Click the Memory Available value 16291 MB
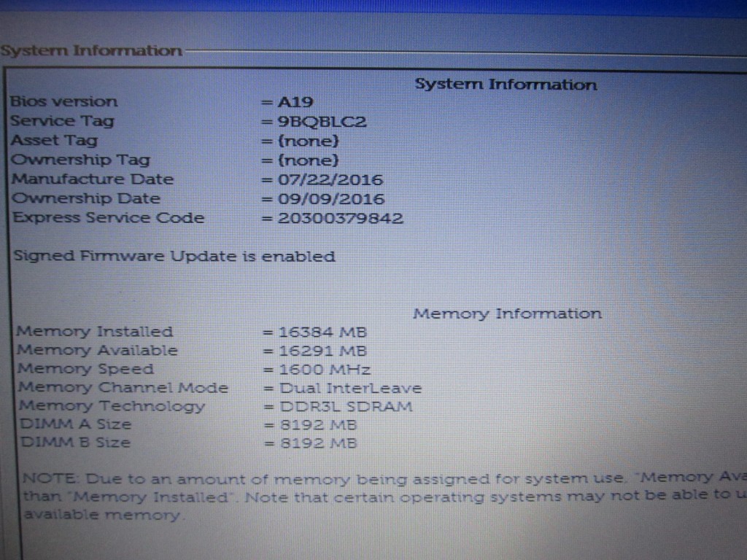The width and height of the screenshot is (747, 560). (322, 351)
